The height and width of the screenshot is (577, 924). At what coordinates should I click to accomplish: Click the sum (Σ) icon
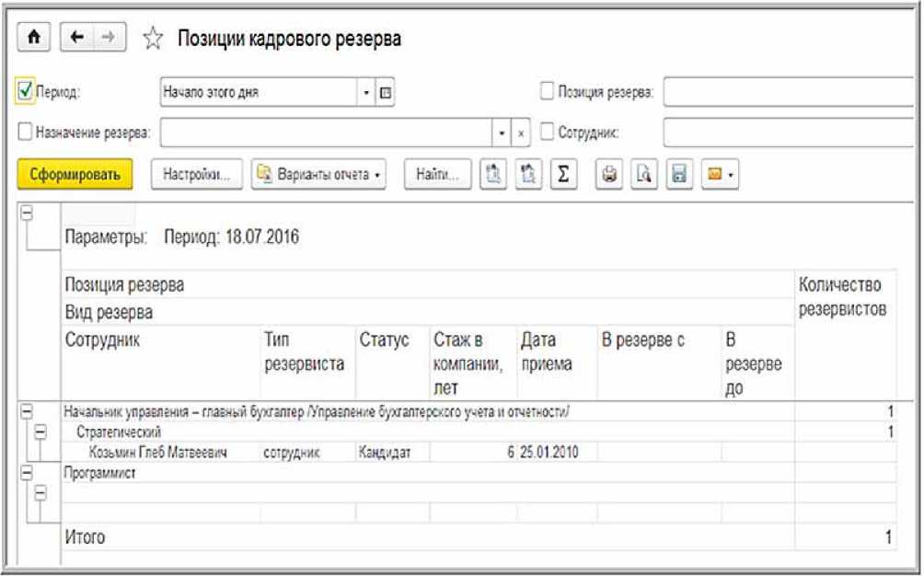pos(563,175)
